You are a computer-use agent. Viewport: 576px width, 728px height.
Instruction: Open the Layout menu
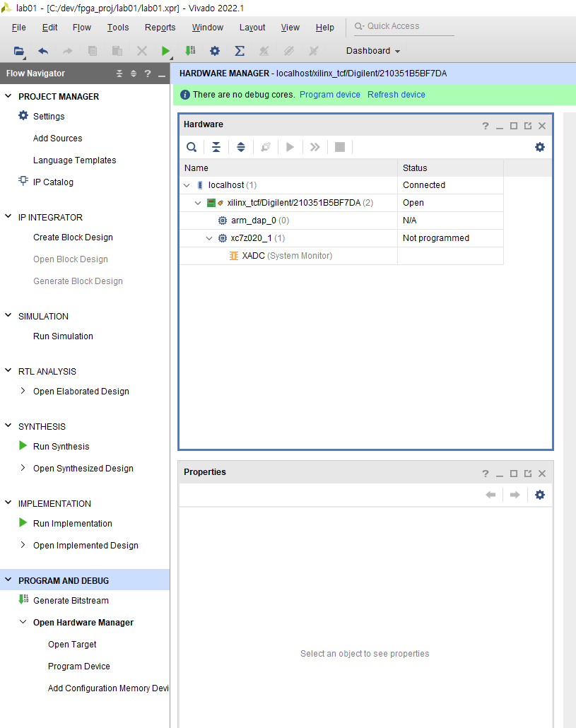click(252, 28)
